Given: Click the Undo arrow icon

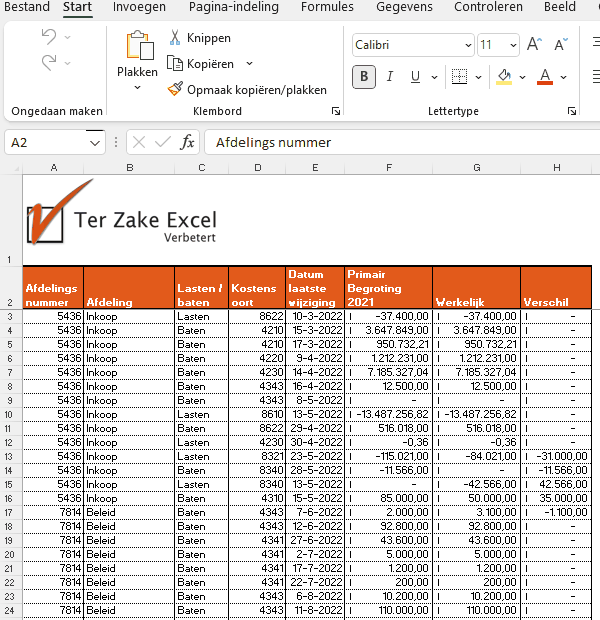Looking at the screenshot, I should [49, 37].
